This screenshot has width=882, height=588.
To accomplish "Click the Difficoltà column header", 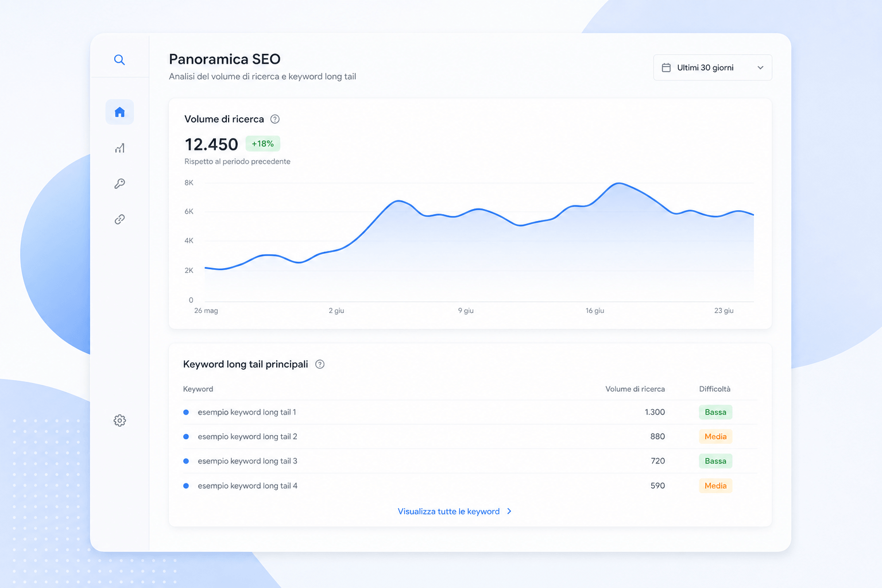I will coord(715,389).
